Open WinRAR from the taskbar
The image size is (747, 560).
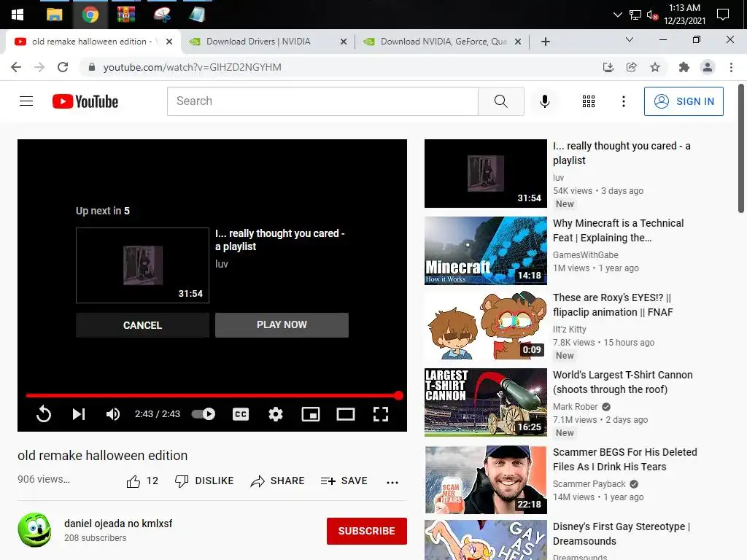pyautogui.click(x=125, y=15)
